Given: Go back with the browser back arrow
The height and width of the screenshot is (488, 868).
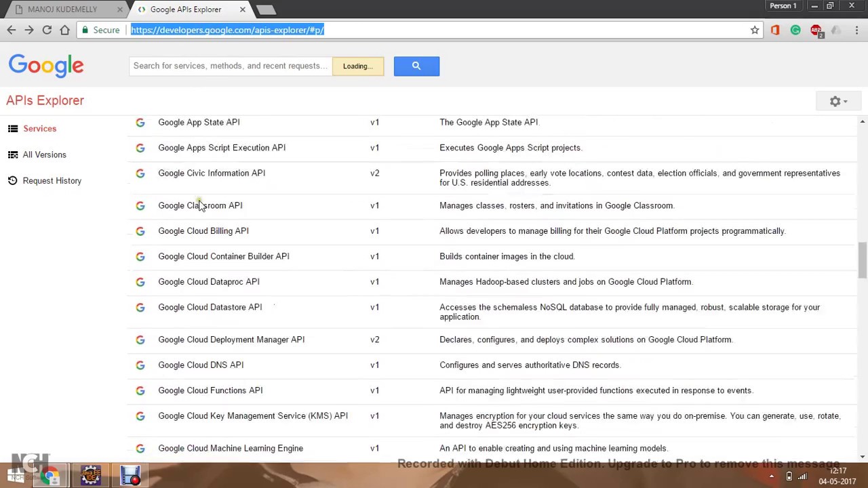Looking at the screenshot, I should click(x=12, y=30).
